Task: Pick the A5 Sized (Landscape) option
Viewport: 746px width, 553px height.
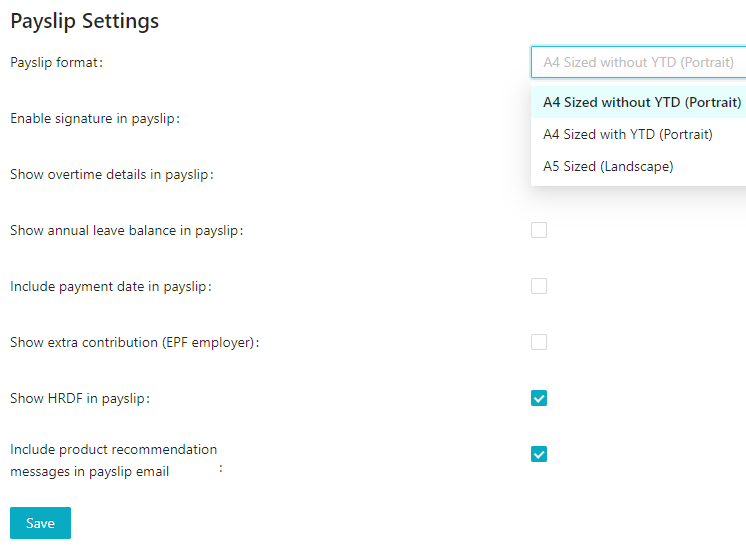Action: [x=608, y=166]
